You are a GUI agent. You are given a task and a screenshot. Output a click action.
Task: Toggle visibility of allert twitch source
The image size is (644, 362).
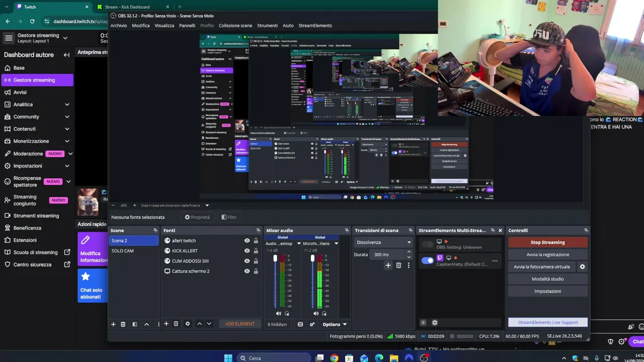coord(247,241)
